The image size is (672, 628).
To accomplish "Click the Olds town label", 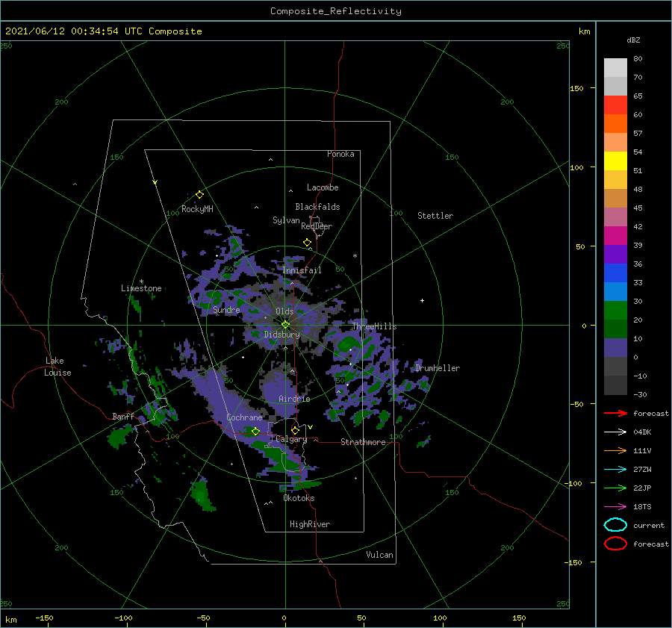I will [284, 311].
